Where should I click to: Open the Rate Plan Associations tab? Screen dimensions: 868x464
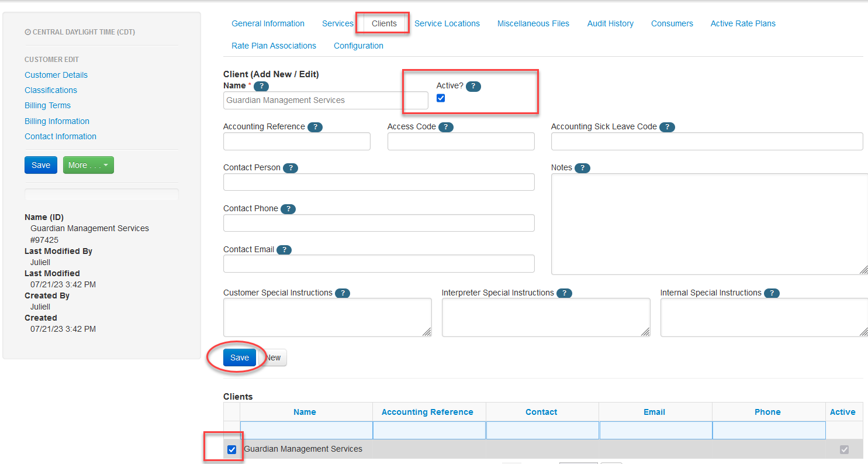274,46
